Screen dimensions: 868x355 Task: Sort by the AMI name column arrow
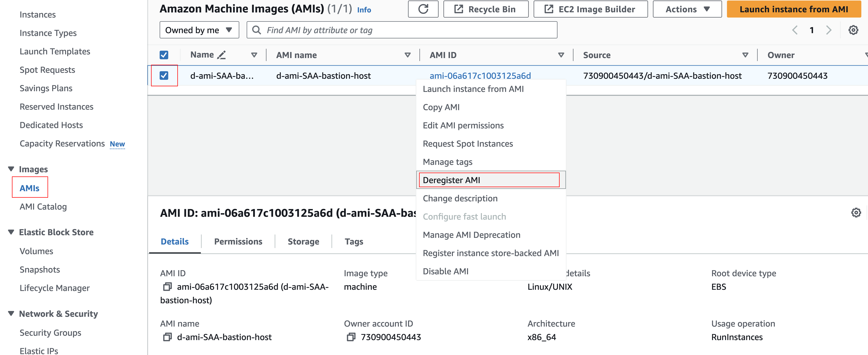(407, 55)
